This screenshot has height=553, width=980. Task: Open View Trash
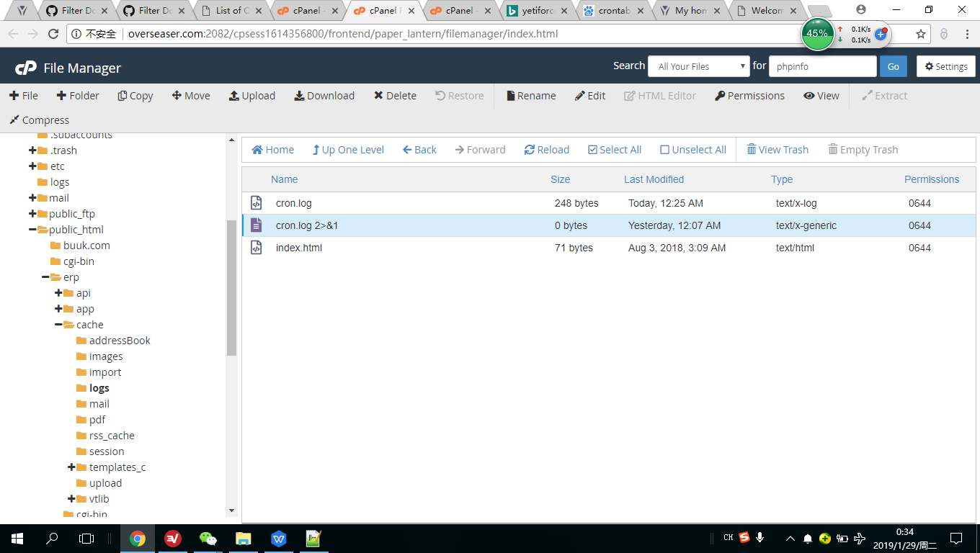tap(778, 150)
